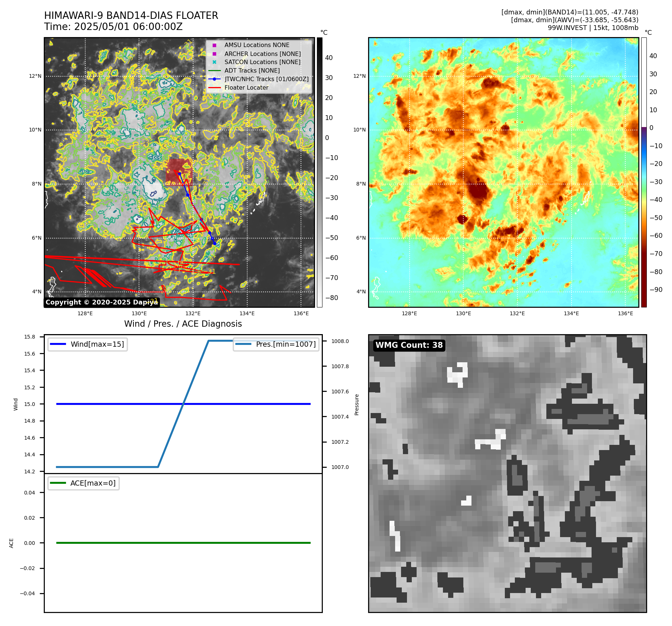Image resolution: width=672 pixels, height=626 pixels.
Task: Click the HIMAWARI-9 BAND14-DIAS FLOATER title
Action: (x=131, y=16)
